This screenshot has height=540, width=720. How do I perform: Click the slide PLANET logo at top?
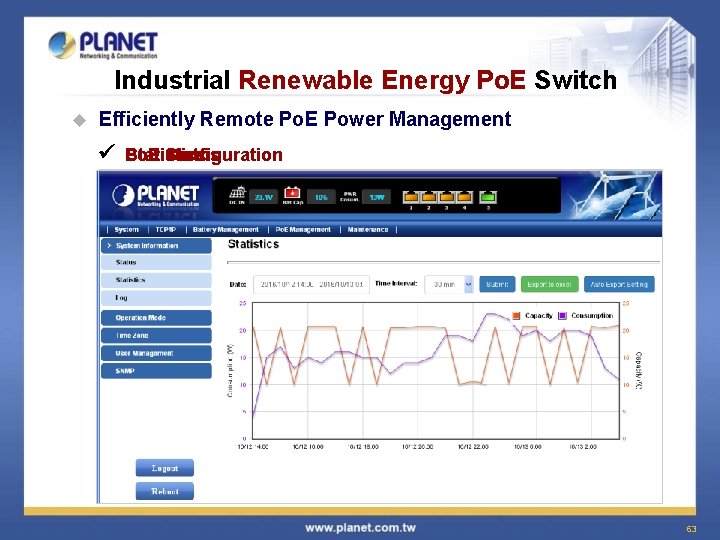point(103,45)
